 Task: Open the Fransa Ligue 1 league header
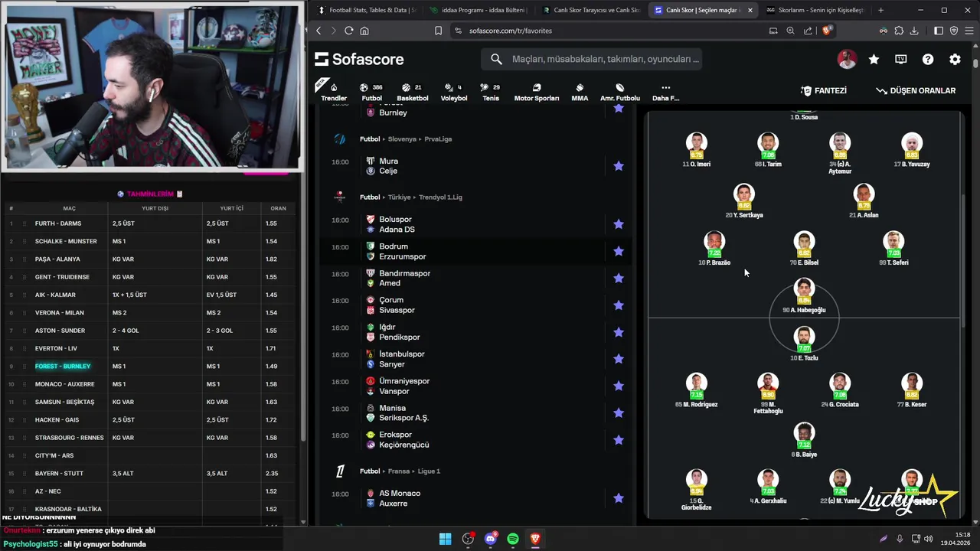[x=400, y=471]
